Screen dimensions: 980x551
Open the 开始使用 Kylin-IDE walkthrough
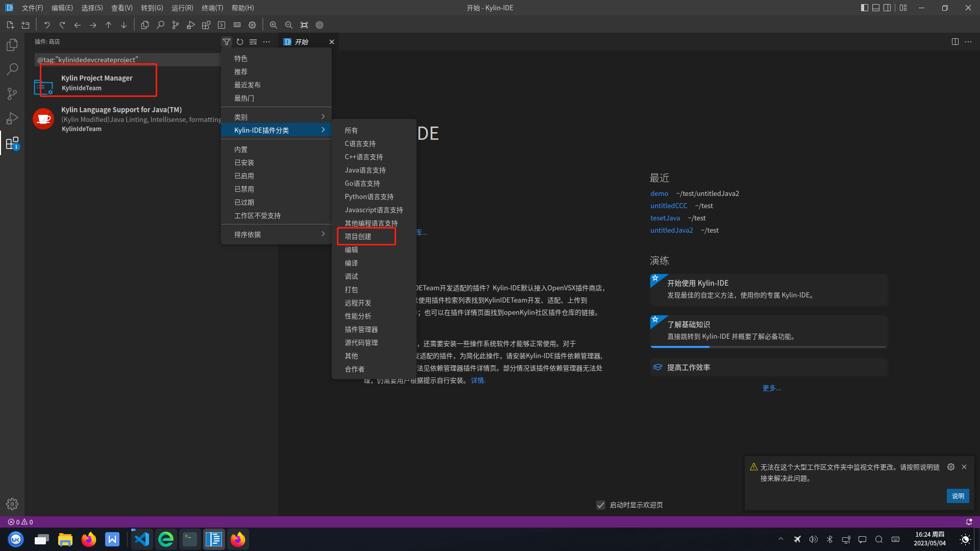point(769,289)
